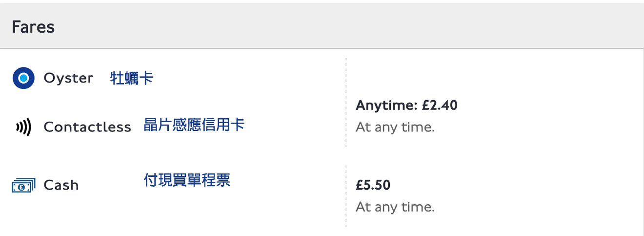Click the blue Oyster card icon
This screenshot has height=236, width=644.
(23, 78)
